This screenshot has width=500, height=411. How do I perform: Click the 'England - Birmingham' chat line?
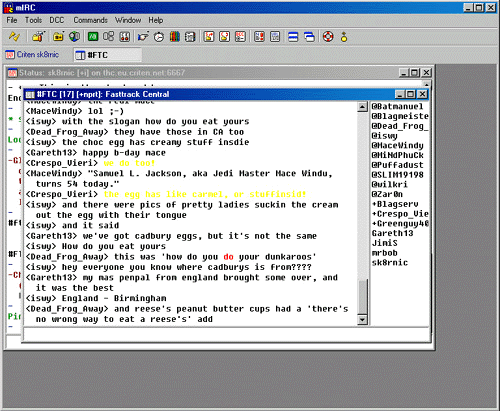[x=114, y=298]
